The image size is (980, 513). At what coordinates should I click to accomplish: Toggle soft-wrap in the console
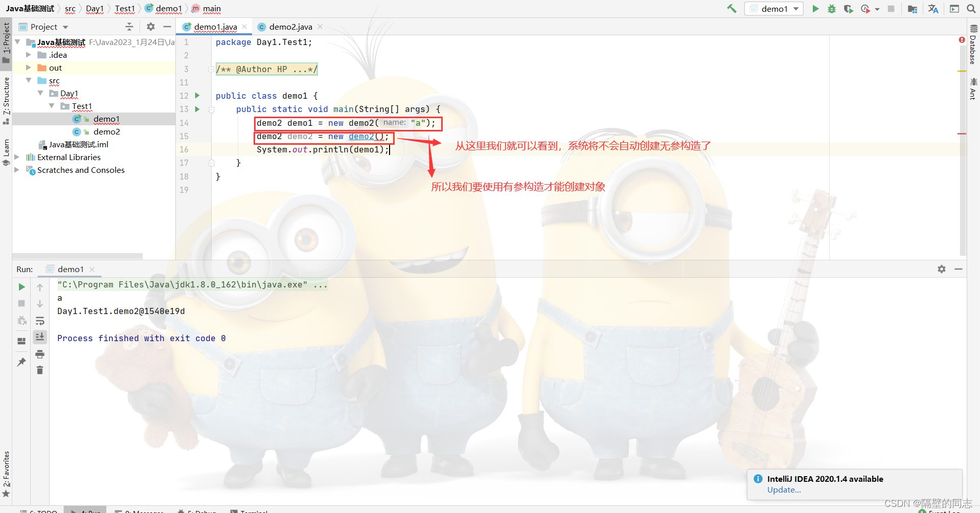40,321
